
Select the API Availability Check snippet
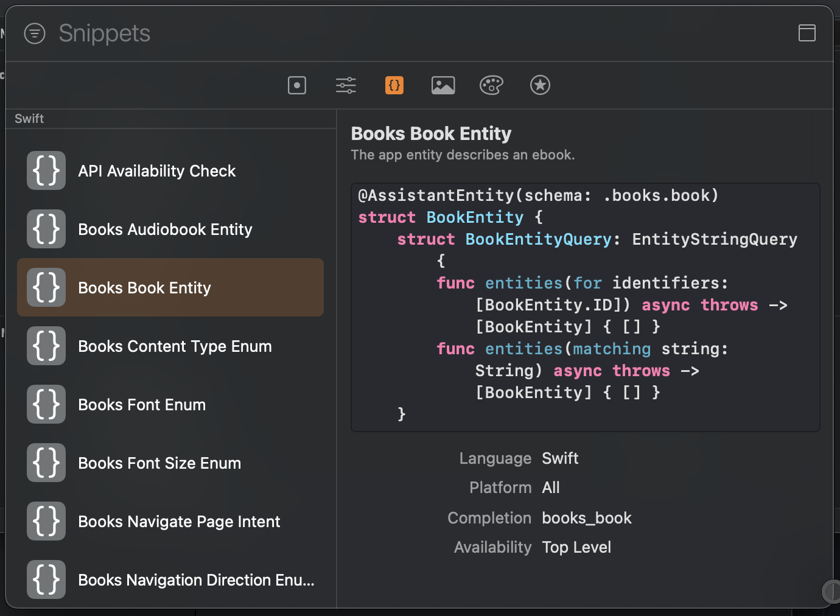(170, 170)
